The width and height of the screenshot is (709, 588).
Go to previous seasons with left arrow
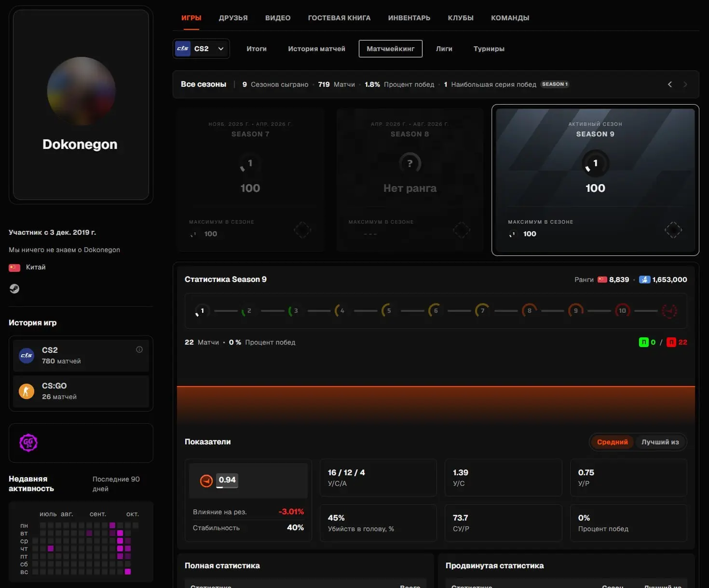pyautogui.click(x=670, y=84)
